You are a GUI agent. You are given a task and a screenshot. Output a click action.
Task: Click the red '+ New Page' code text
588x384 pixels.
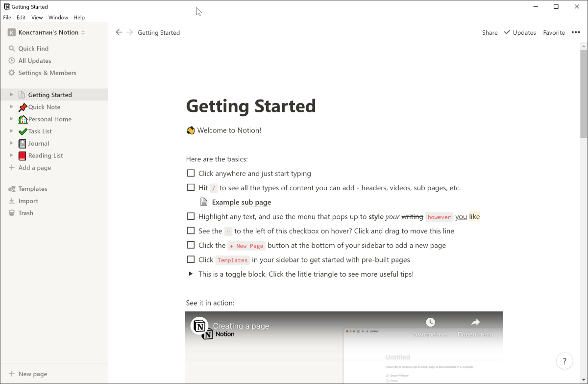click(246, 246)
